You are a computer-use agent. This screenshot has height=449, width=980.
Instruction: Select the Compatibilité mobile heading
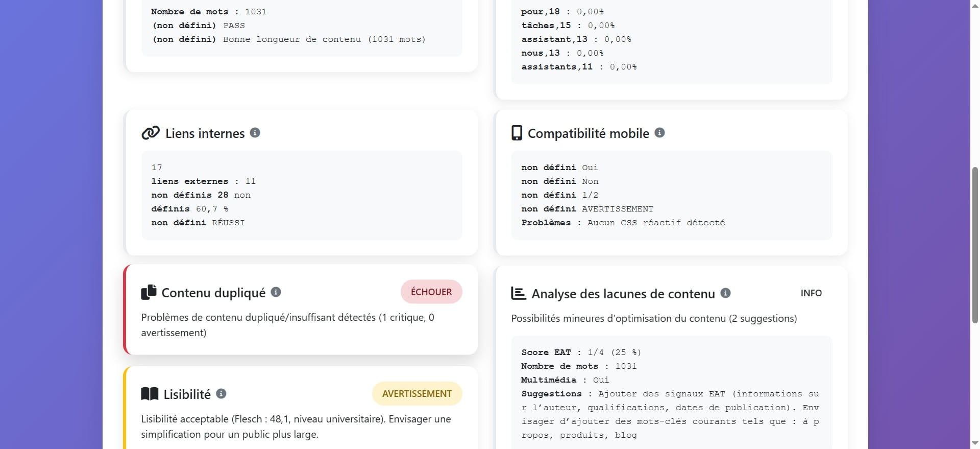tap(588, 133)
